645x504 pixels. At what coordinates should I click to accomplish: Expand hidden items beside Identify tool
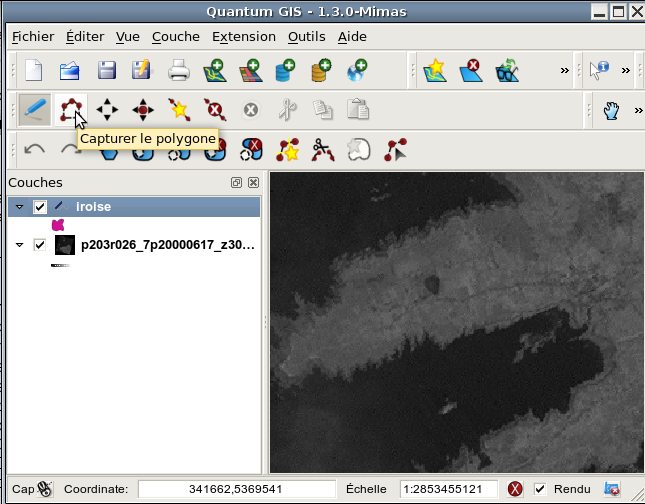(626, 71)
